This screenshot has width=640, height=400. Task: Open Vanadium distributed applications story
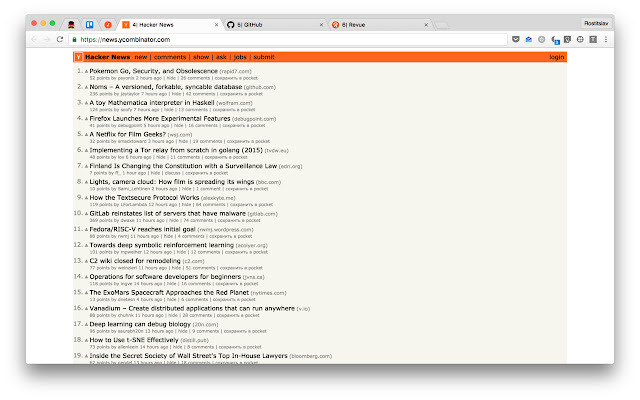tap(192, 309)
